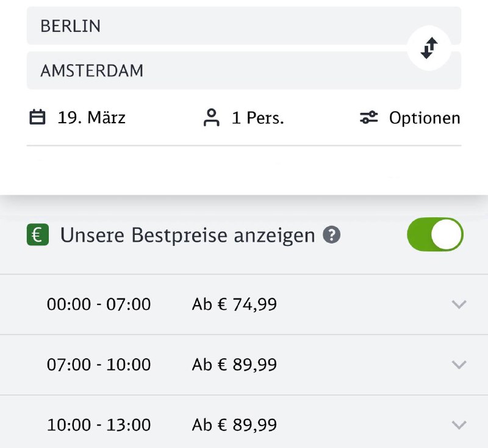Expand the 00:00 - 07:00 chevron

tap(459, 304)
